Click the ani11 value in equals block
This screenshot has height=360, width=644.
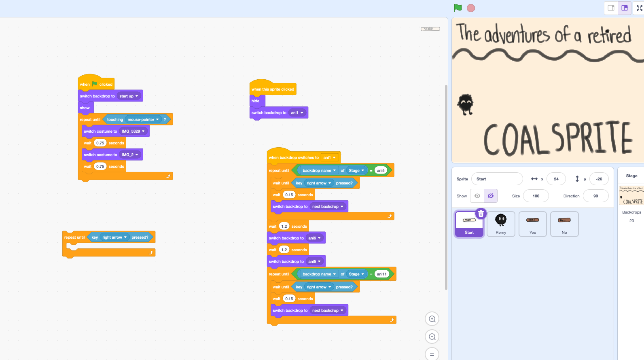[x=382, y=274]
